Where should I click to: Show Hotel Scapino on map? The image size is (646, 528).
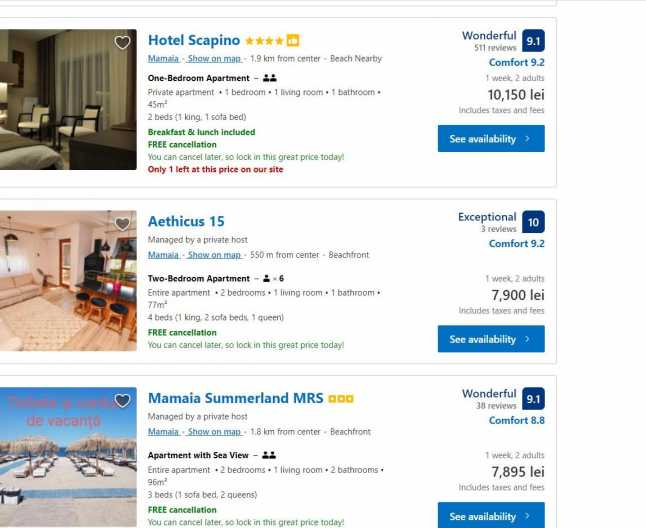[214, 59]
